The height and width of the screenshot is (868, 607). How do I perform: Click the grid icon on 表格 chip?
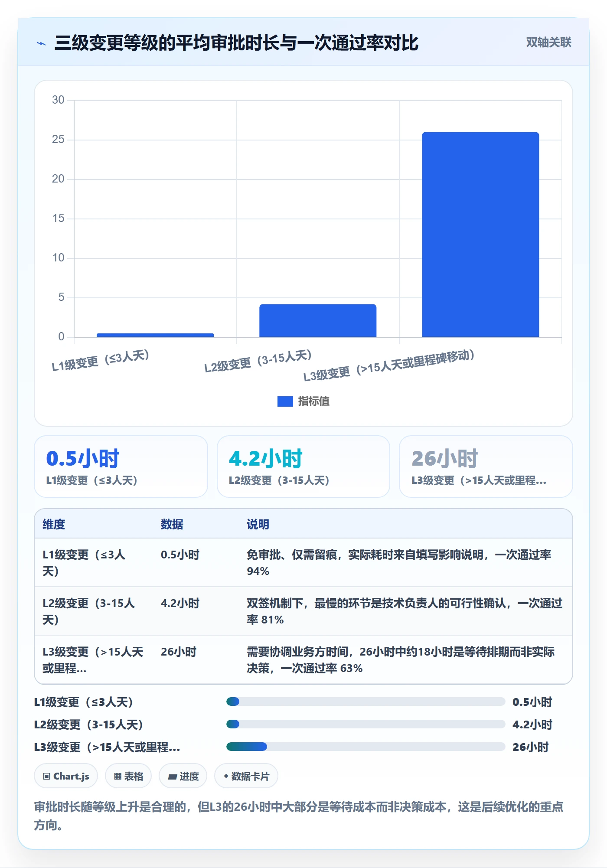tap(117, 777)
